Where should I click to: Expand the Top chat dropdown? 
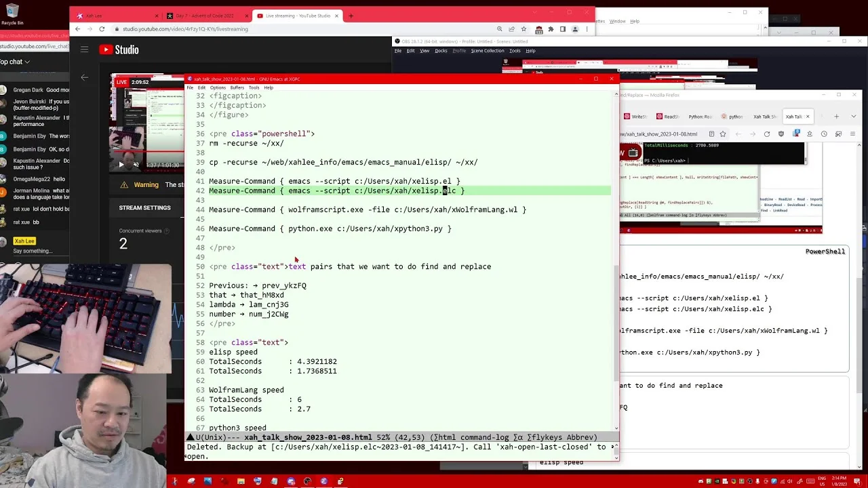click(15, 62)
